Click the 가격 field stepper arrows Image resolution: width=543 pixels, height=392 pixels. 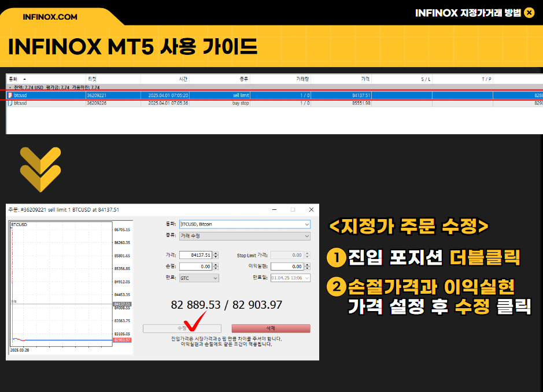(x=216, y=255)
